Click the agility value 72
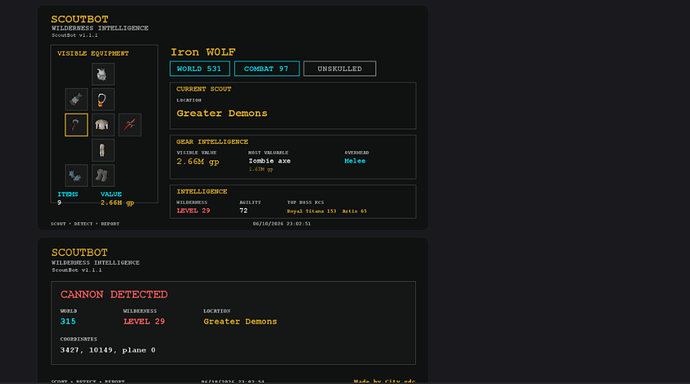690x384 pixels. tap(243, 211)
